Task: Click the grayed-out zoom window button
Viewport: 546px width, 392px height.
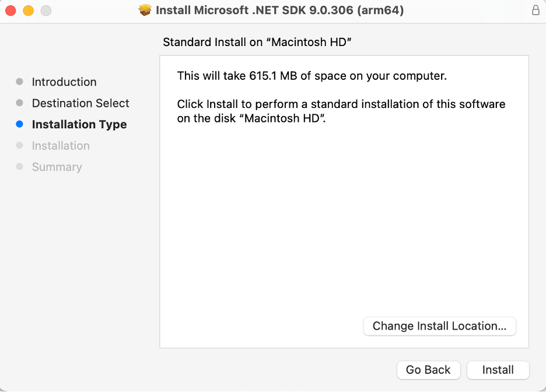Action: [x=45, y=10]
